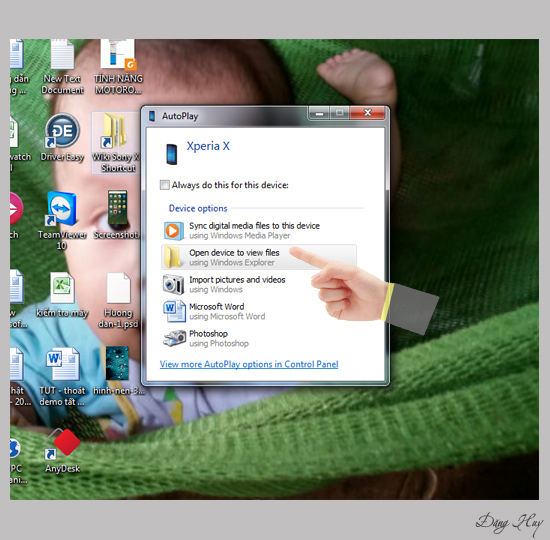
Task: Click the camera icon for Import pictures
Action: [173, 284]
